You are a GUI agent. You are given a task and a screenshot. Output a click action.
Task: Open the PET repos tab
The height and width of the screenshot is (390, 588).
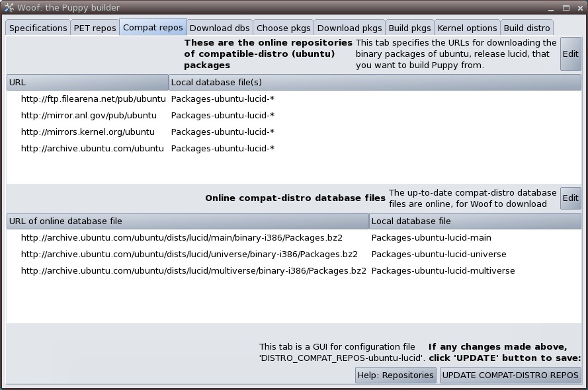tap(95, 28)
